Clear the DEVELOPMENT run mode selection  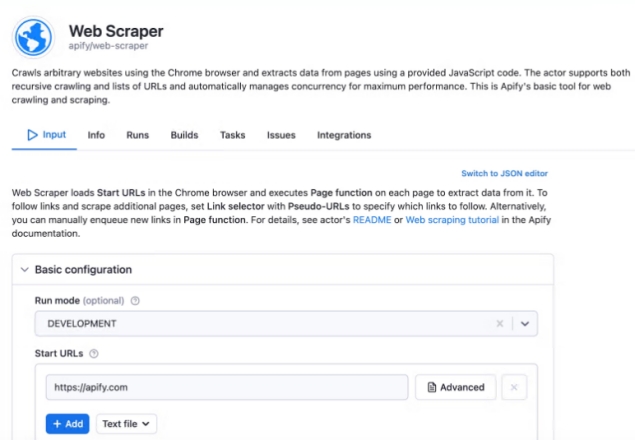pos(499,324)
